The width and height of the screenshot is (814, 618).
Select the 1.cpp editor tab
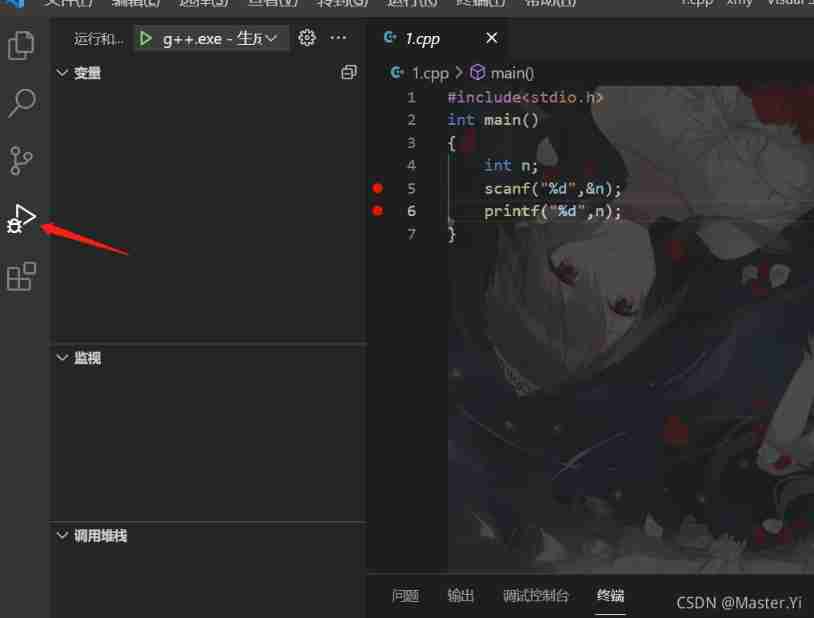tap(436, 38)
